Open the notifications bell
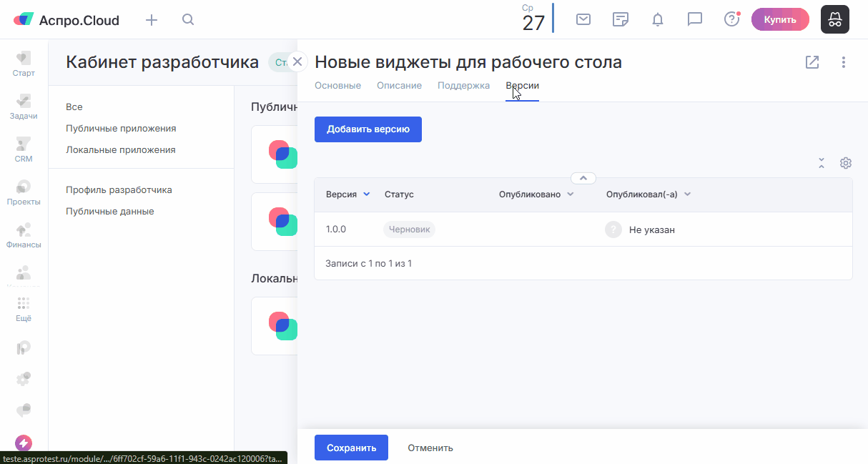868x464 pixels. pos(658,19)
